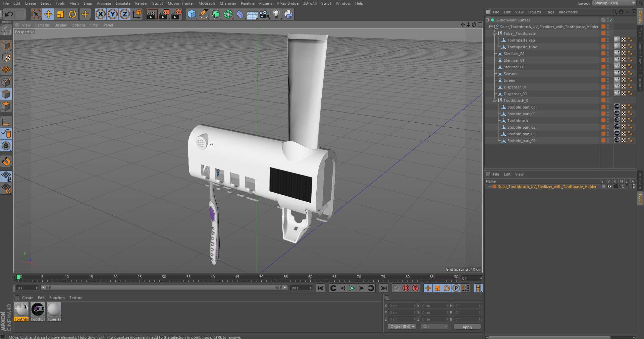Open the Array modeling objects icon
The height and width of the screenshot is (339, 644).
228,14
